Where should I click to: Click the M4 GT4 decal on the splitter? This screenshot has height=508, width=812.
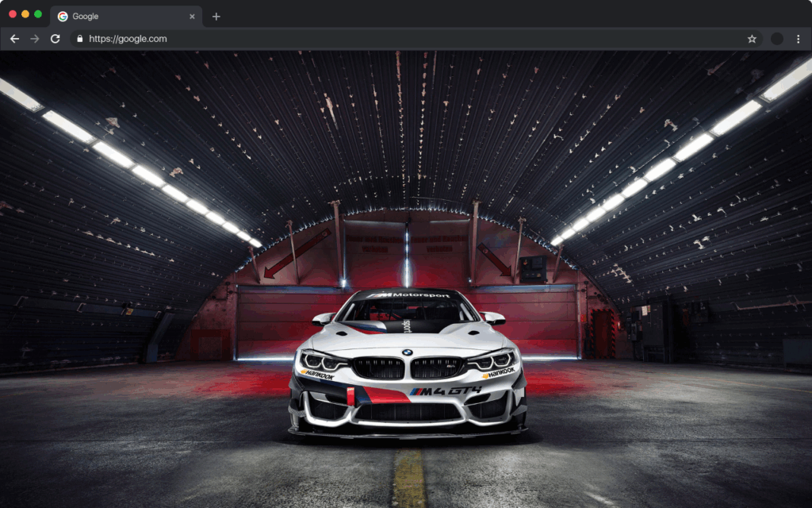(446, 390)
